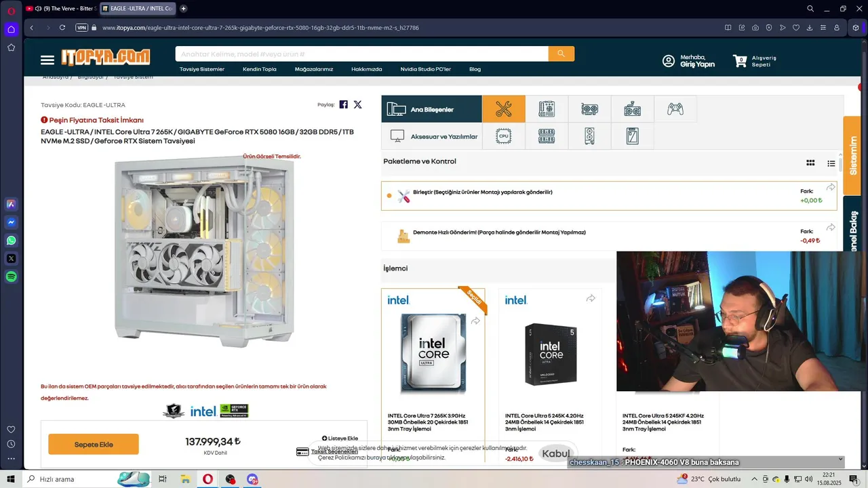The height and width of the screenshot is (488, 868).
Task: Switch to The Verve browser tab
Action: 60,9
